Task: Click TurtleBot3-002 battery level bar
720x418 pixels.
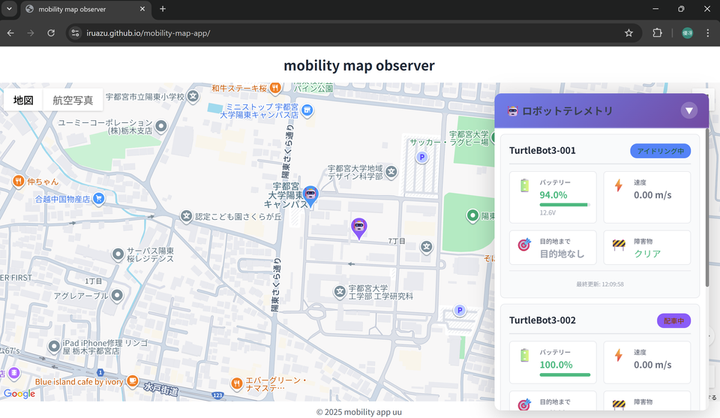Action: (564, 375)
